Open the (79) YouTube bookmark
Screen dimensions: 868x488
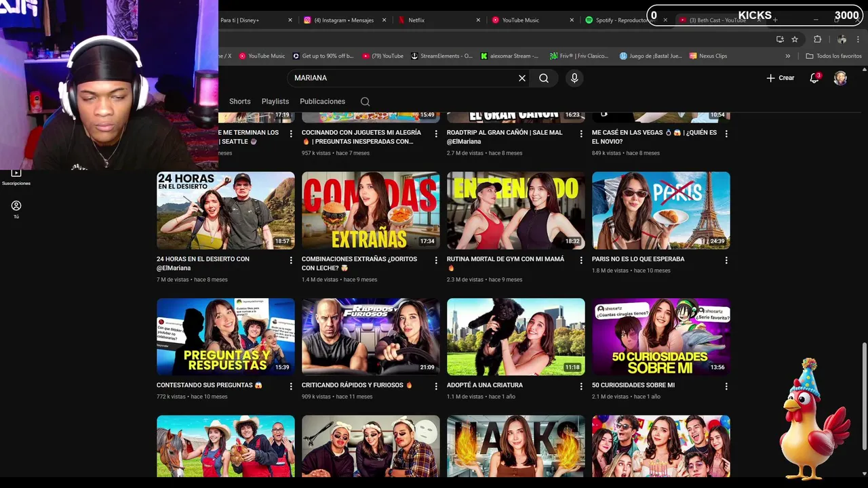click(383, 56)
